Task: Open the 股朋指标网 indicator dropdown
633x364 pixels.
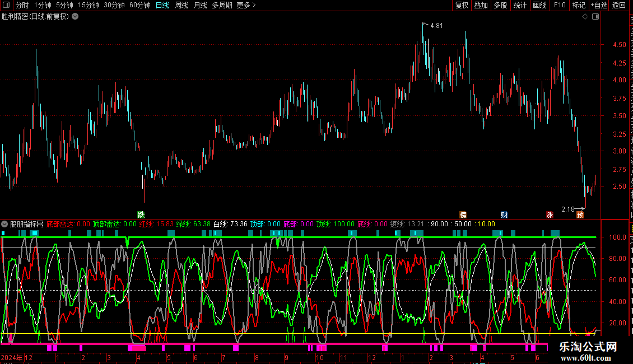Action: click(x=4, y=224)
